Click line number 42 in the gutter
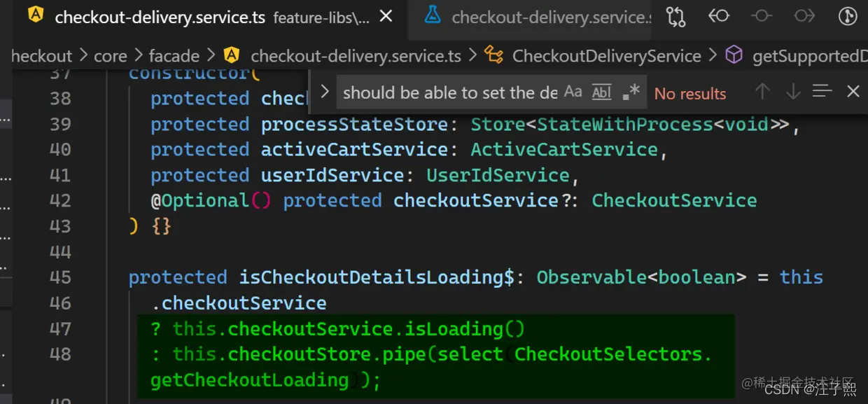The height and width of the screenshot is (404, 868). point(60,201)
